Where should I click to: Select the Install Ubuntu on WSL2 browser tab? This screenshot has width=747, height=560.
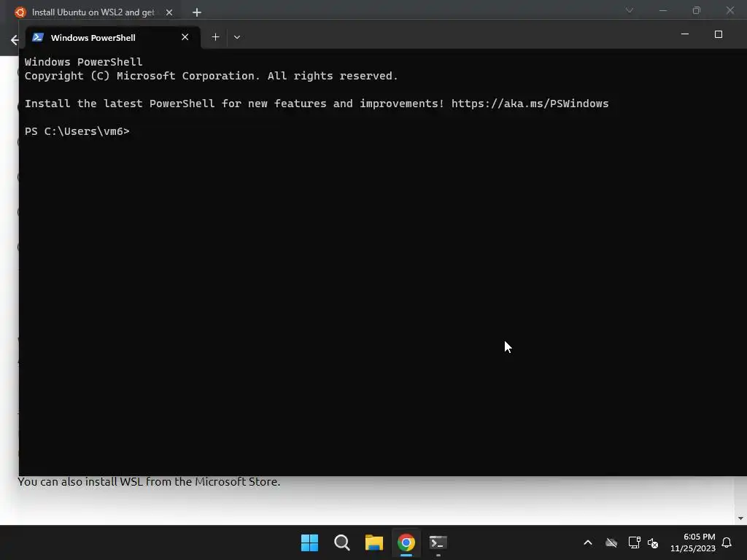pos(94,12)
